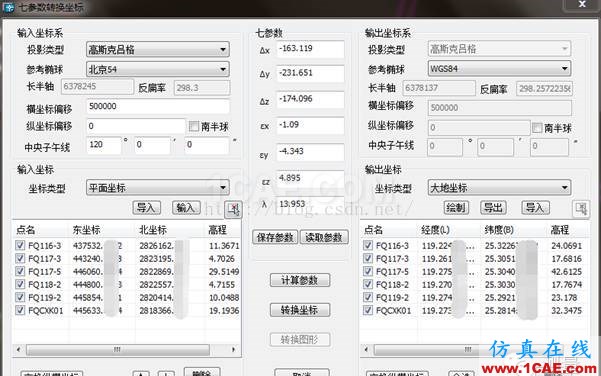Click input 中央子午线 minutes field
This screenshot has height=376, width=601.
[153, 146]
